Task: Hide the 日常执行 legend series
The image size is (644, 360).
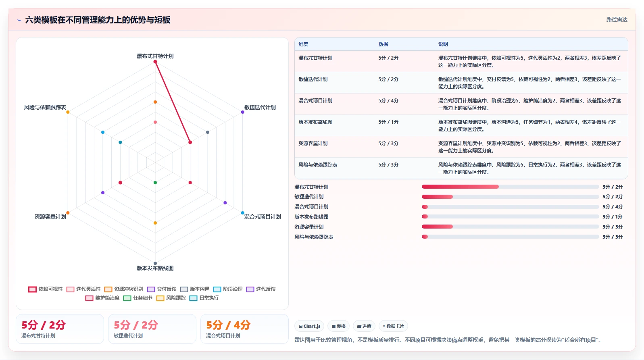Action: [x=204, y=298]
